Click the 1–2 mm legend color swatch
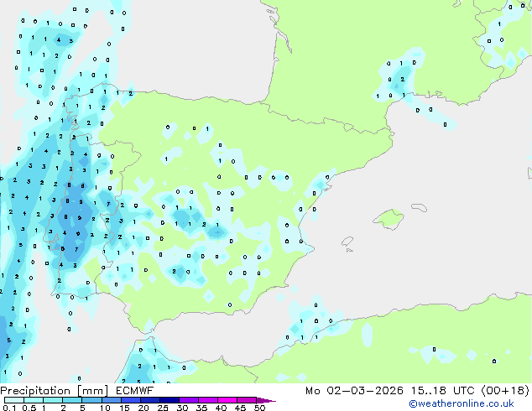 click(53, 400)
